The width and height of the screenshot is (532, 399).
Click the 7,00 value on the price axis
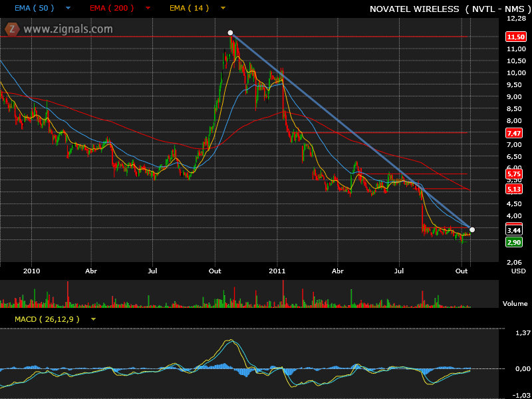point(514,144)
